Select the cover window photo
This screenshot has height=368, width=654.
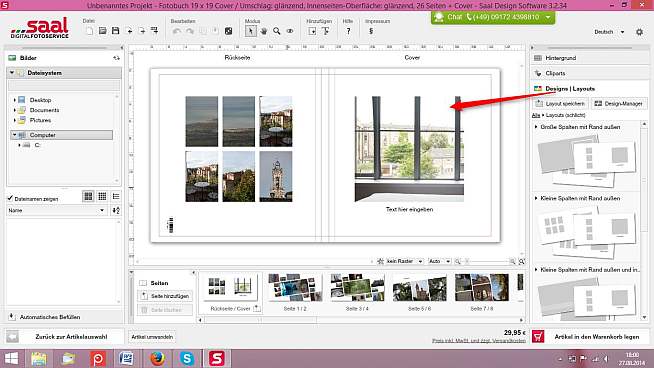tap(409, 149)
